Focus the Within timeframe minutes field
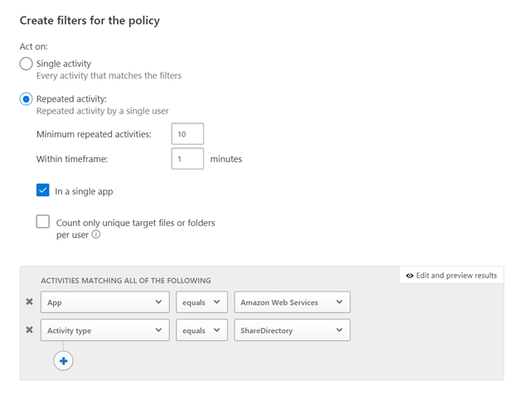Viewport: 517px width, 400px height. pyautogui.click(x=187, y=159)
